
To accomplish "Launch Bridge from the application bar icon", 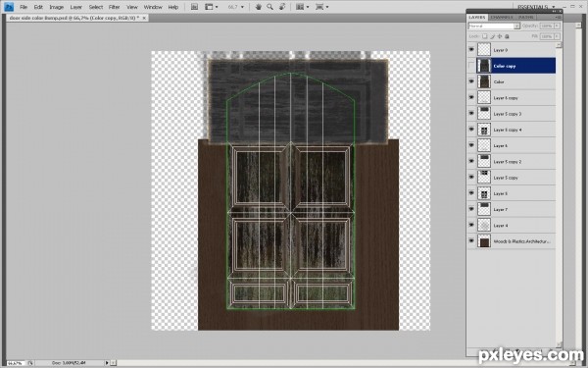I will (x=194, y=7).
